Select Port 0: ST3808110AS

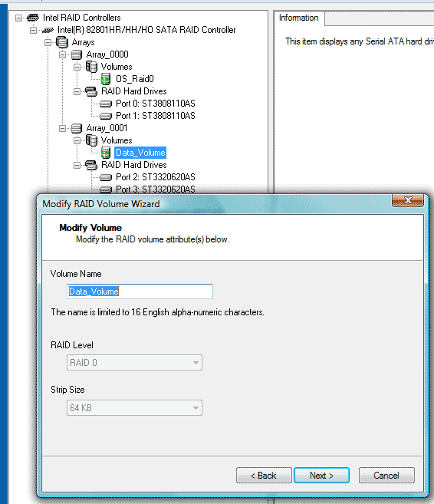[156, 104]
